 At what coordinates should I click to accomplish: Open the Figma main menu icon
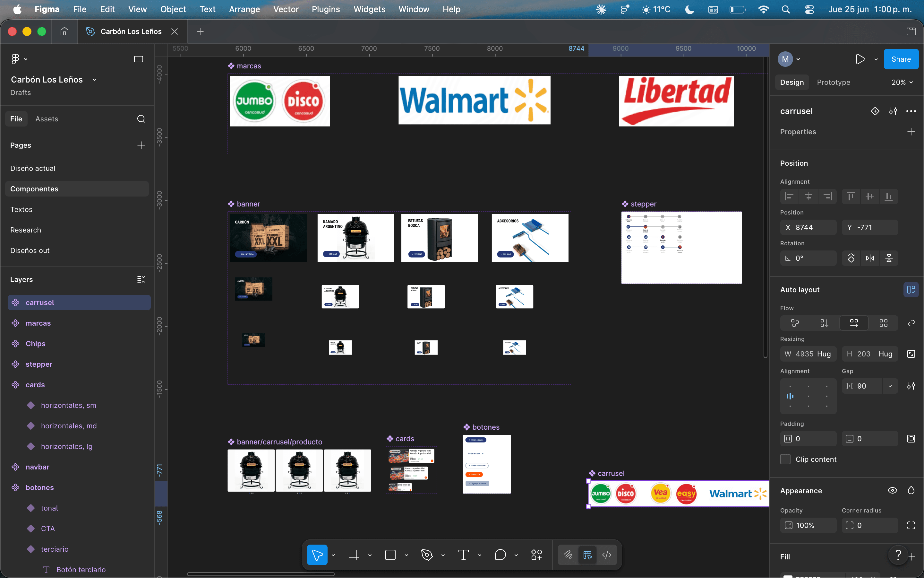click(x=19, y=59)
